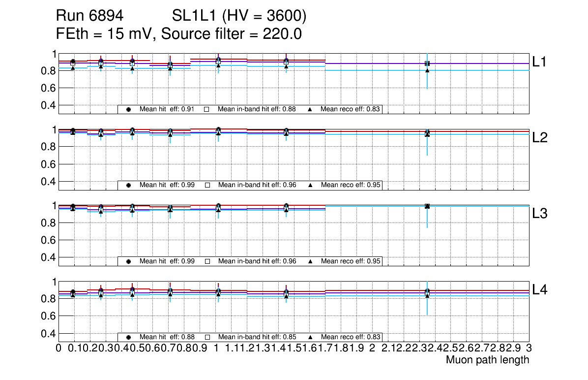Select the L3 panel label

pos(539,214)
